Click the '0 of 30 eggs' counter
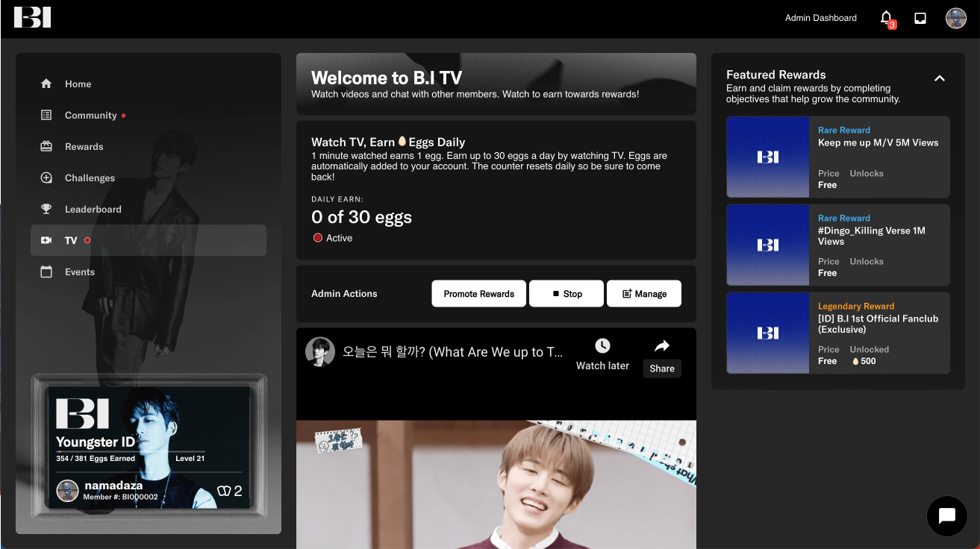 (361, 217)
